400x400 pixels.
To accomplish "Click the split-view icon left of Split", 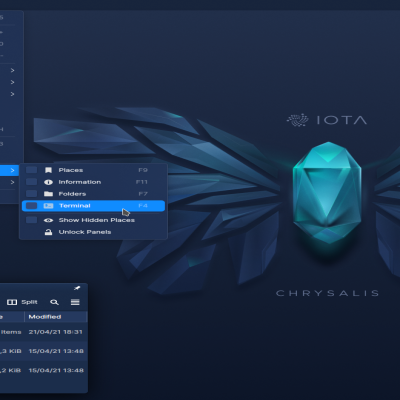I will 12,302.
